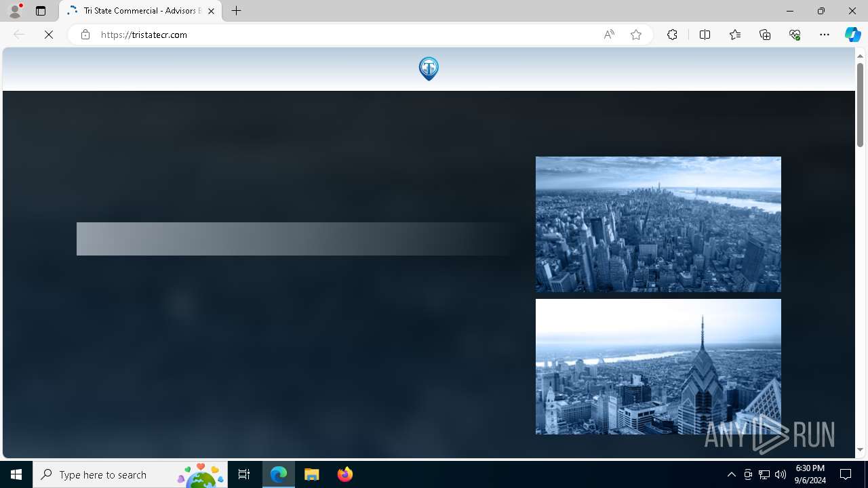Open the volume control tray icon
The image size is (868, 488).
click(x=781, y=474)
